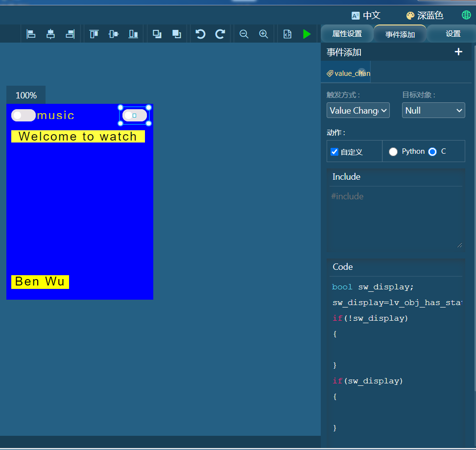Select the C radio button
The image size is (476, 450).
pos(432,152)
